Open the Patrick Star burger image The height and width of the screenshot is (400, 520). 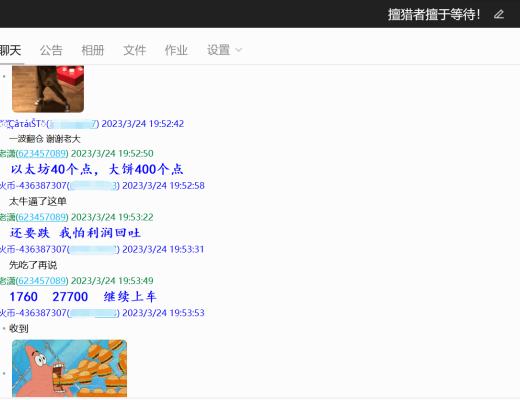(69, 368)
